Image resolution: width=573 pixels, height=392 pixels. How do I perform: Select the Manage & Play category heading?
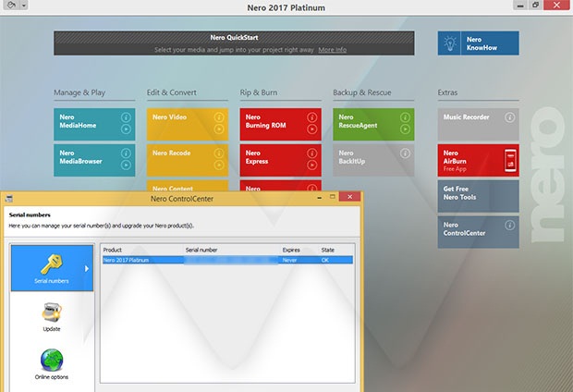coord(79,92)
